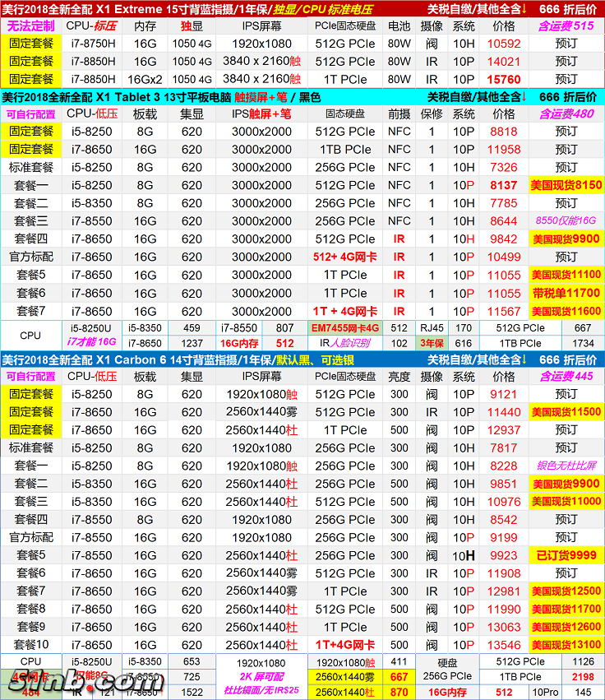Select the 含运费445 cell
This screenshot has height=700, width=605.
566,377
